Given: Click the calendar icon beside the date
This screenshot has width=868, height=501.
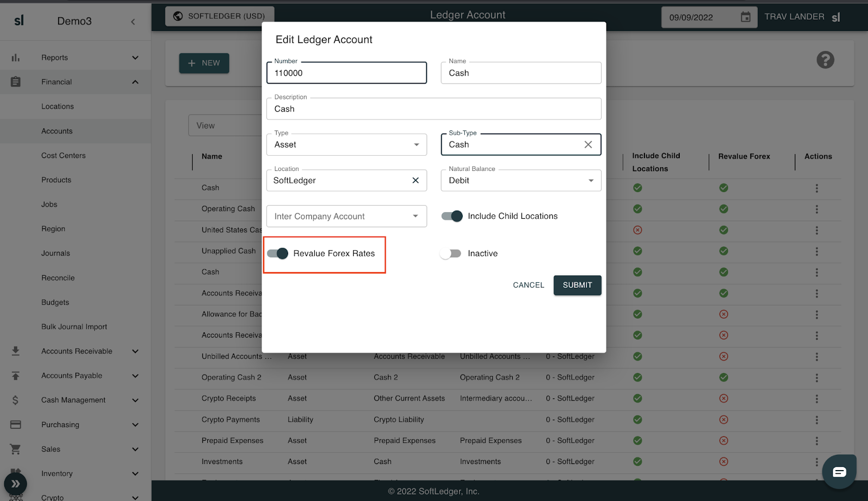Looking at the screenshot, I should tap(745, 17).
